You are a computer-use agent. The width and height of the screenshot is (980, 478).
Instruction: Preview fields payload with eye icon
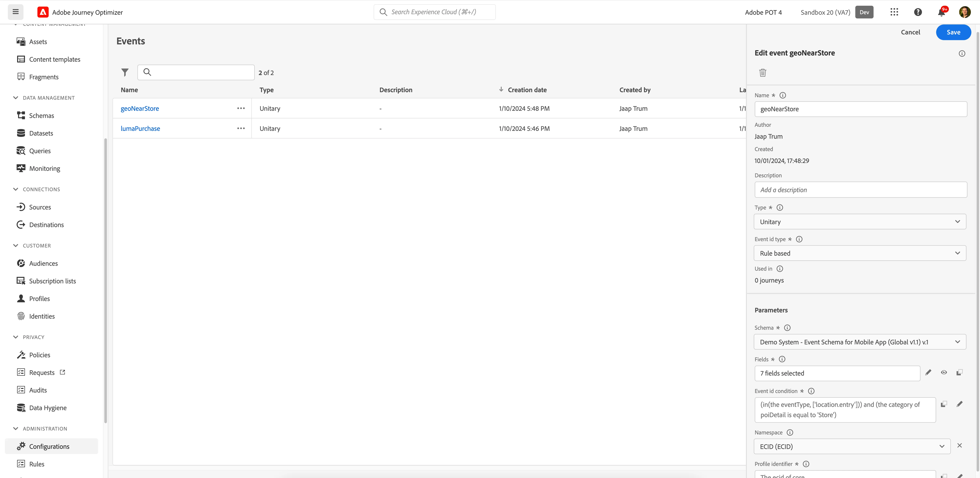pos(944,372)
